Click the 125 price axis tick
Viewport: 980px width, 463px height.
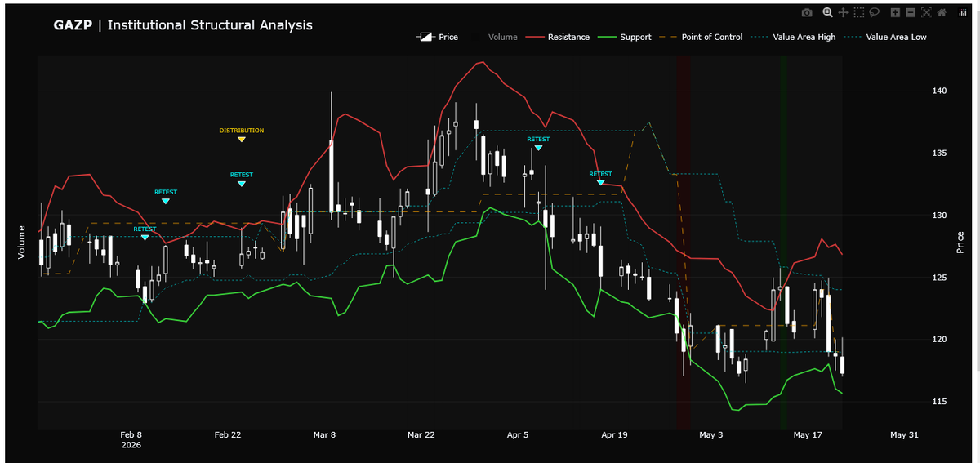pyautogui.click(x=939, y=278)
